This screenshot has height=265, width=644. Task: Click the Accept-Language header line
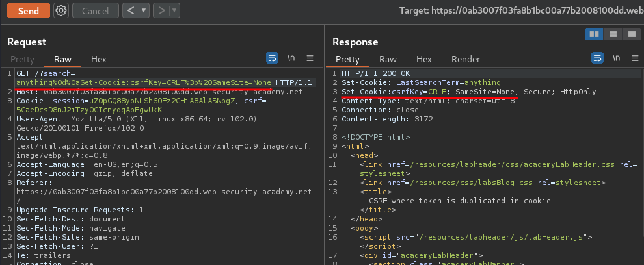pyautogui.click(x=87, y=164)
